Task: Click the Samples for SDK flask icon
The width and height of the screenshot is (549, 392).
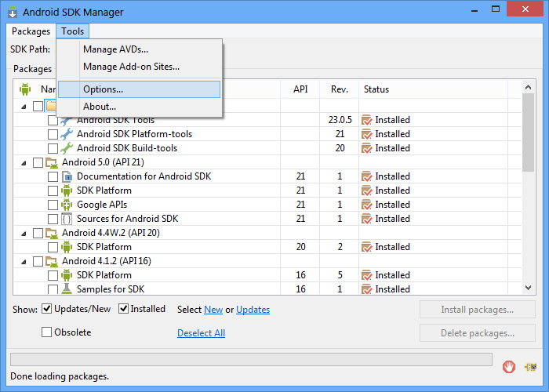Action: click(67, 289)
